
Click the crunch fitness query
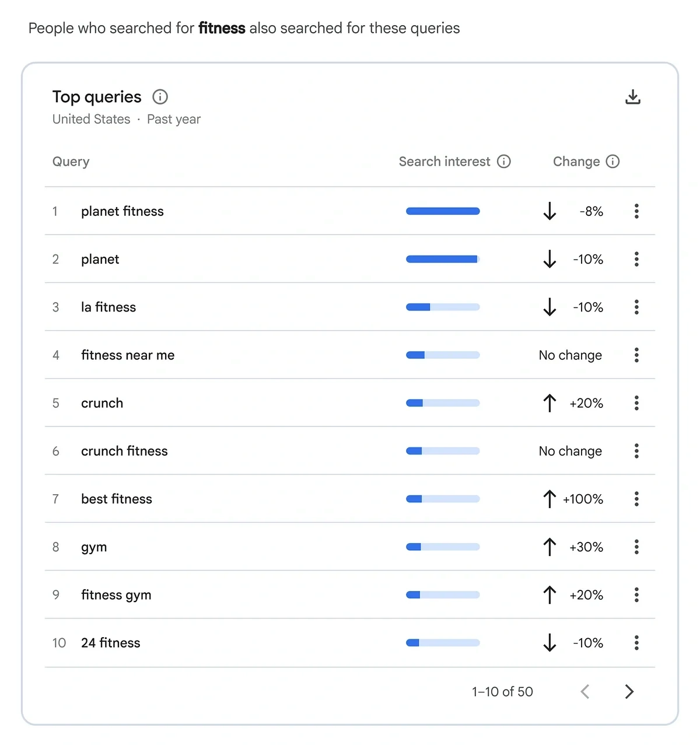click(x=124, y=451)
